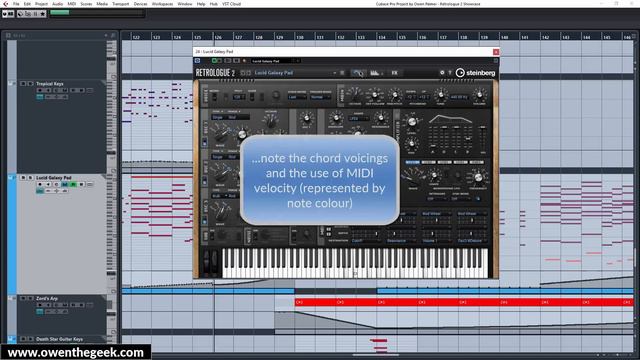
Task: Open the Transport menu
Action: [x=120, y=4]
